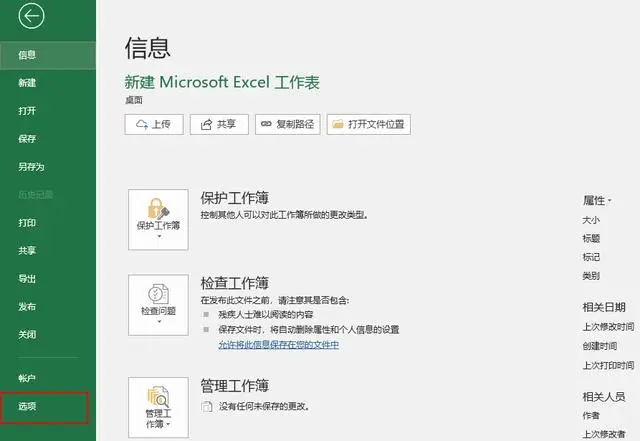Click the 标题 property field
This screenshot has width=640, height=441.
coord(591,238)
